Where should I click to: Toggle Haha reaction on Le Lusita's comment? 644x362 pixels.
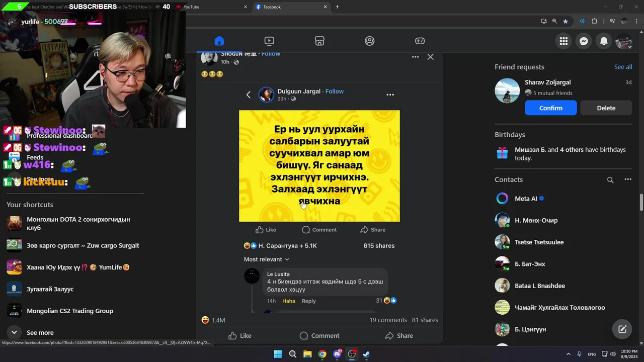(x=289, y=301)
